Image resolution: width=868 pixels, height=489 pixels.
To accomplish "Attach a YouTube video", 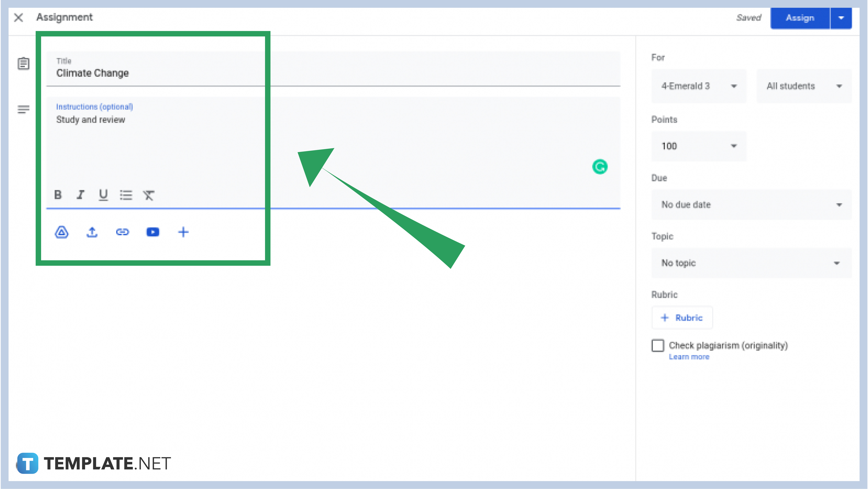I will click(x=153, y=232).
